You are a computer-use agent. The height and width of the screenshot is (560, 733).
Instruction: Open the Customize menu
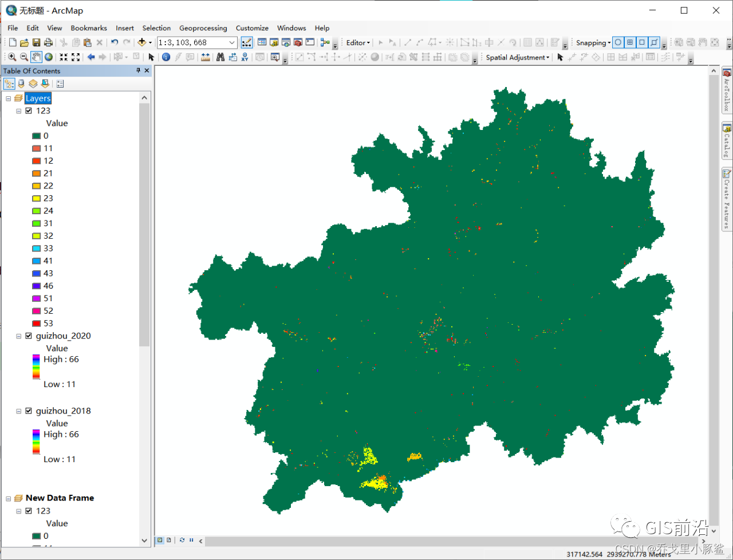pos(252,28)
